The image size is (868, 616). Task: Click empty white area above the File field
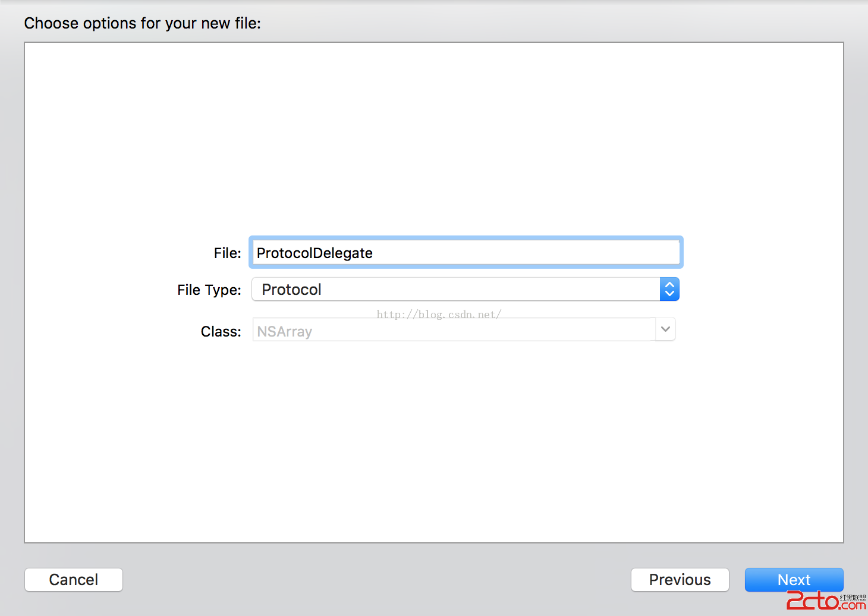pyautogui.click(x=434, y=137)
